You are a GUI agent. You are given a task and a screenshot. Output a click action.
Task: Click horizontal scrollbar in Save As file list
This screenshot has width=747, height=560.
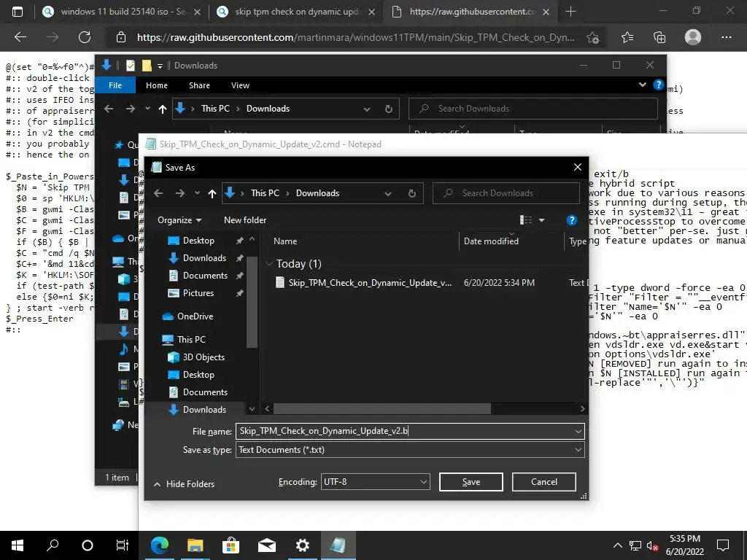382,408
